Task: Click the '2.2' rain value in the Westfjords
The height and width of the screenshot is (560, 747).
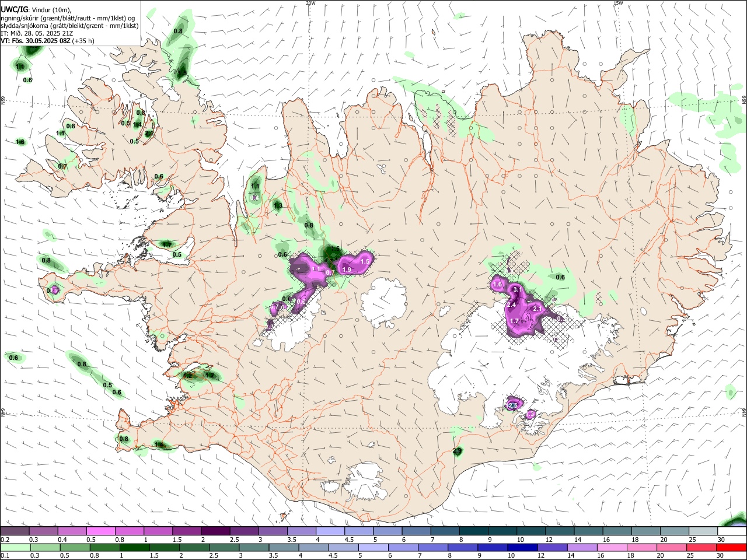Action: point(149,133)
